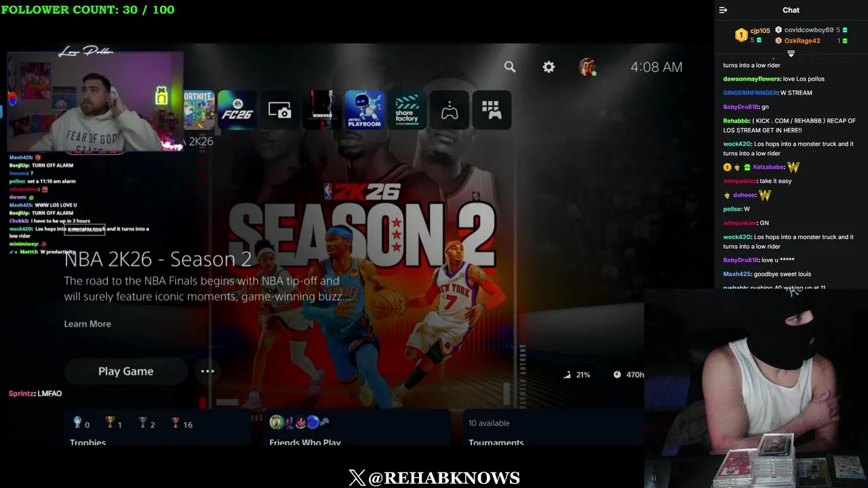This screenshot has width=868, height=488.
Task: Open the user profile avatar
Action: click(x=587, y=66)
